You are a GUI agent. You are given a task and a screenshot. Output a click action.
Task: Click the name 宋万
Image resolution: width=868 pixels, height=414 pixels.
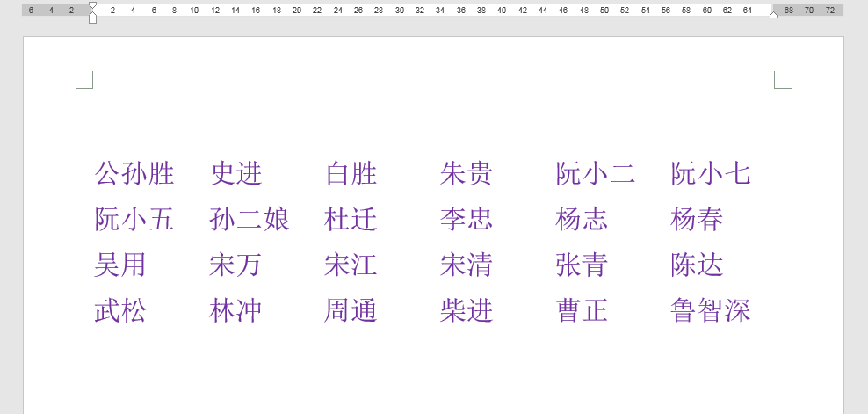click(x=235, y=265)
